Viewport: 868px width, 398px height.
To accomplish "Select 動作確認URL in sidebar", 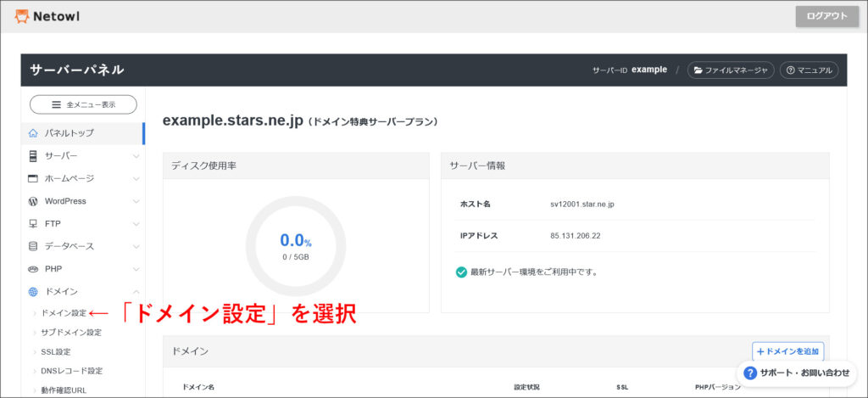I will point(63,390).
